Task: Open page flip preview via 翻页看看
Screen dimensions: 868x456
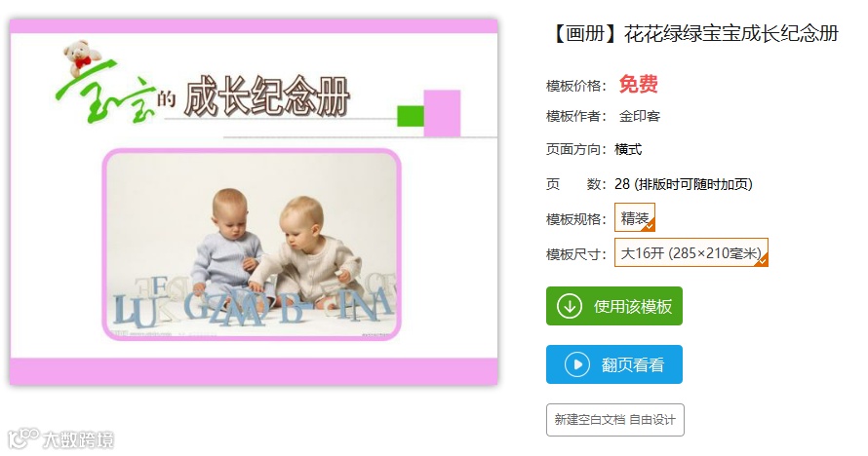Action: (613, 364)
